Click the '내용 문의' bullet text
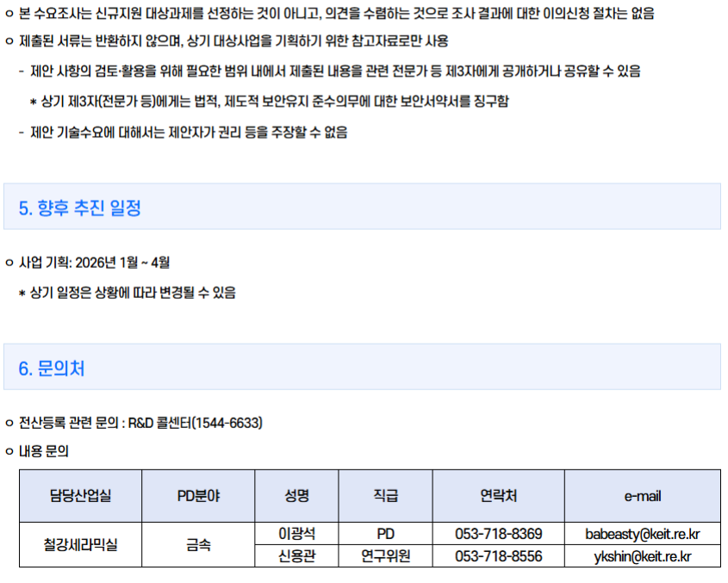Screen dimensions: 728x583 43,450
